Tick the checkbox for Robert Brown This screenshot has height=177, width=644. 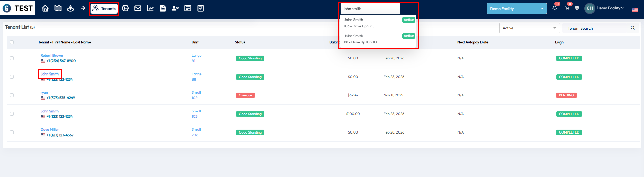(12, 58)
